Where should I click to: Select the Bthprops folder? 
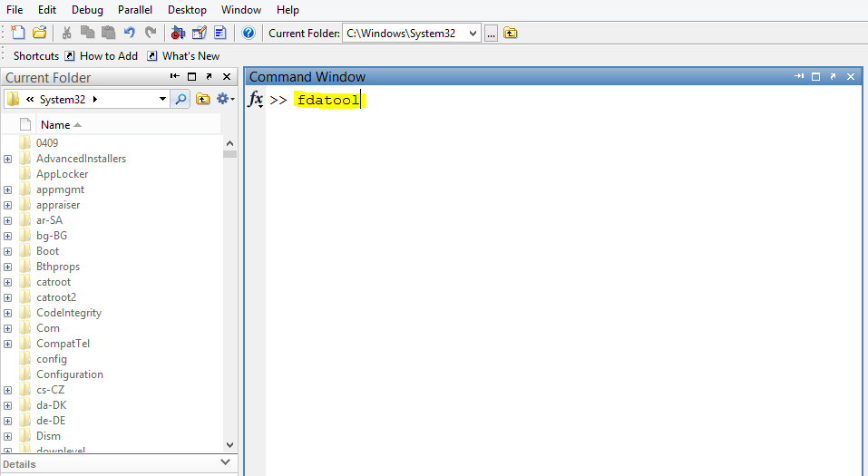pos(58,267)
